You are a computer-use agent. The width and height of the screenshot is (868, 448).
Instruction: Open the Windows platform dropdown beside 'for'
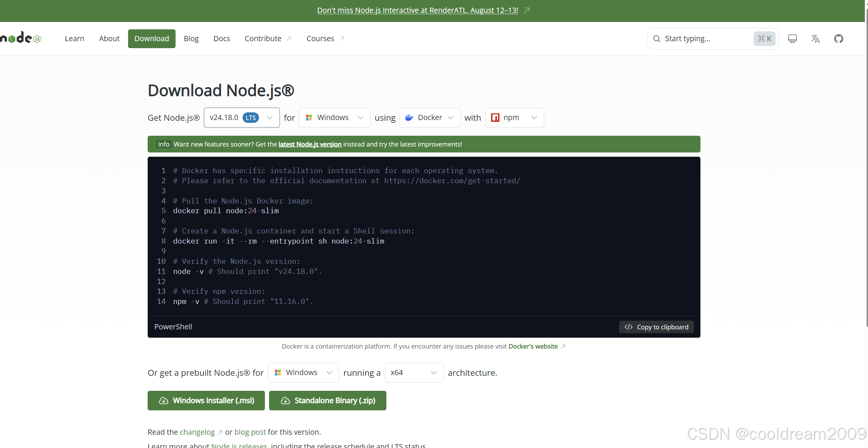[334, 118]
